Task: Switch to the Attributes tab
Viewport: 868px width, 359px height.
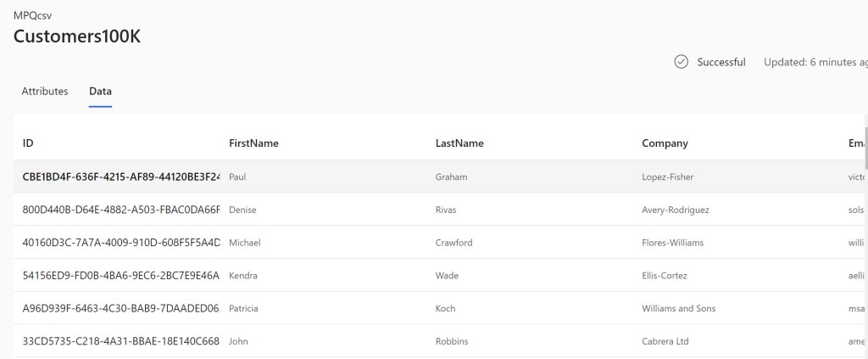Action: pos(45,92)
